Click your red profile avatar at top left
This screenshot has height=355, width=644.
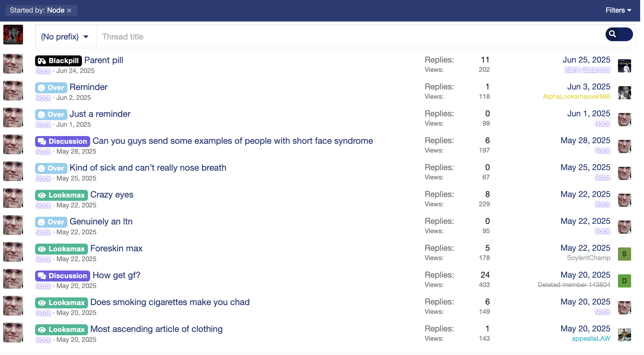(x=13, y=35)
